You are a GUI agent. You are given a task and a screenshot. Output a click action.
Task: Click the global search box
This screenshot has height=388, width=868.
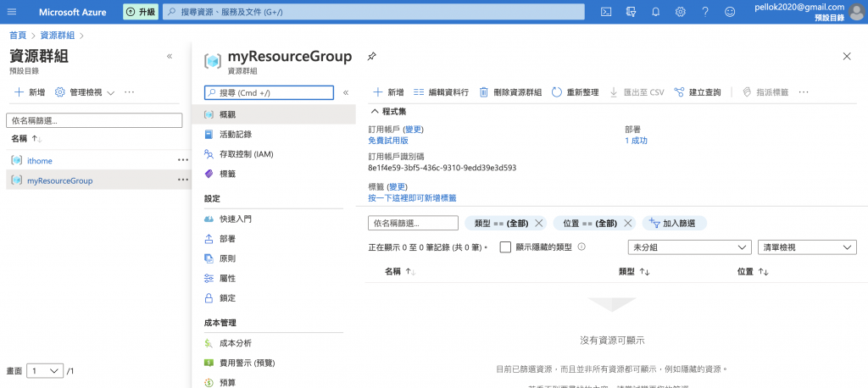pyautogui.click(x=374, y=12)
